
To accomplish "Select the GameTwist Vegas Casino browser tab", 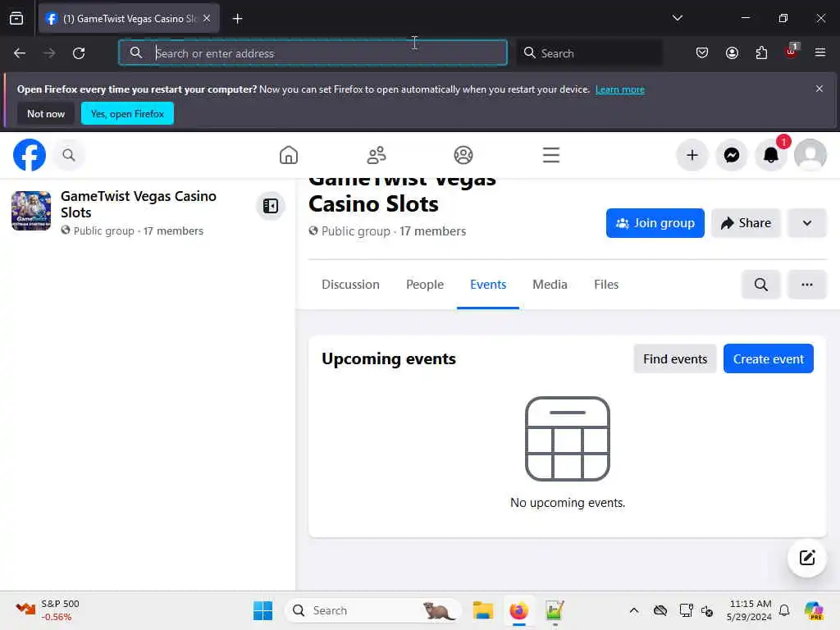I will pyautogui.click(x=129, y=19).
